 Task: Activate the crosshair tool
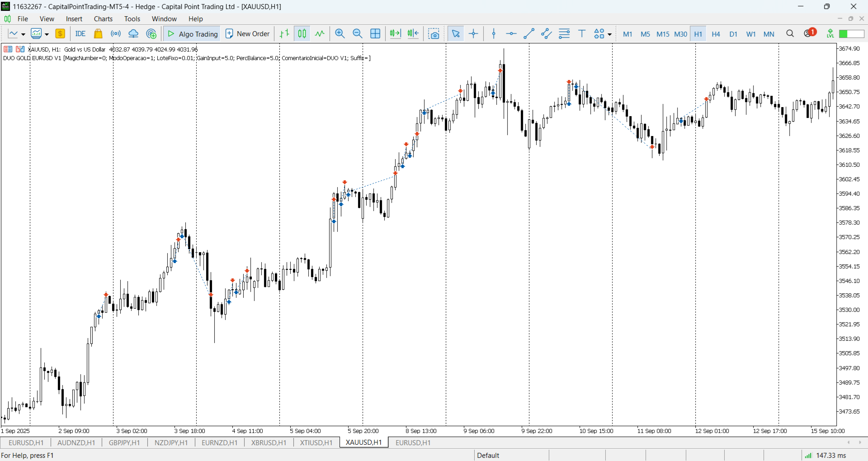[x=474, y=34]
